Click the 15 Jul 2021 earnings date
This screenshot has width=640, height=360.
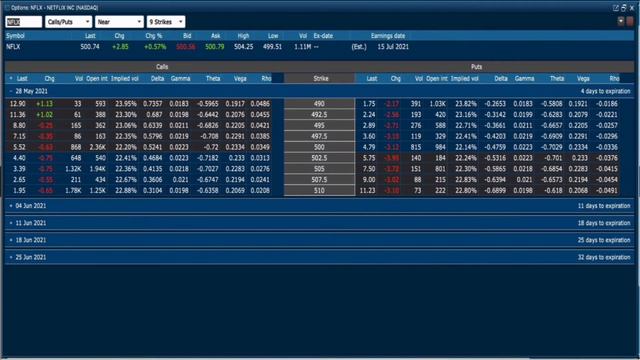click(393, 47)
